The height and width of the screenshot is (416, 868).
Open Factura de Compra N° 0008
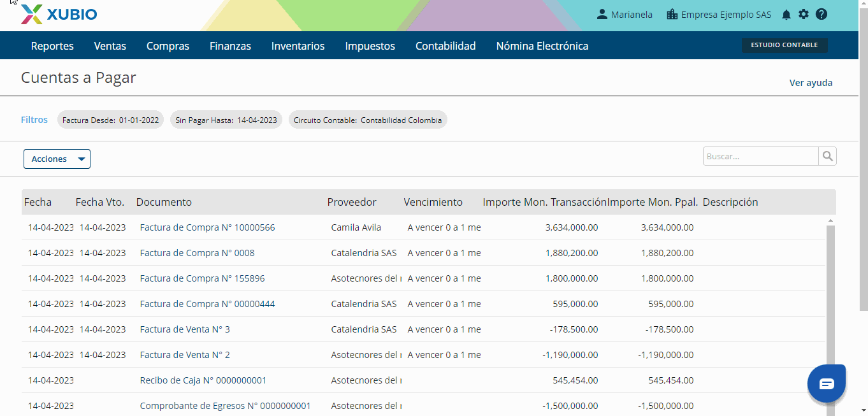(x=197, y=253)
